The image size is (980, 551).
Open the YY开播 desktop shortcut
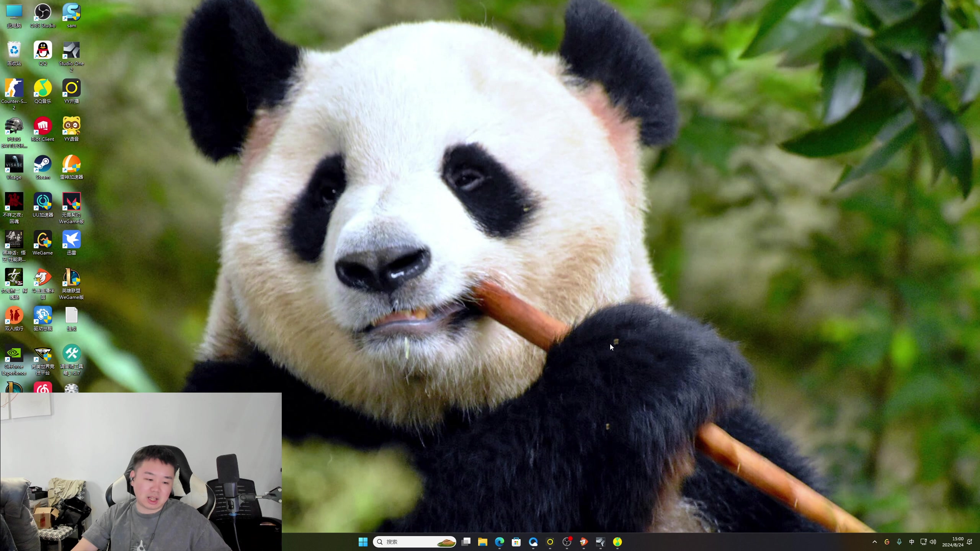72,91
